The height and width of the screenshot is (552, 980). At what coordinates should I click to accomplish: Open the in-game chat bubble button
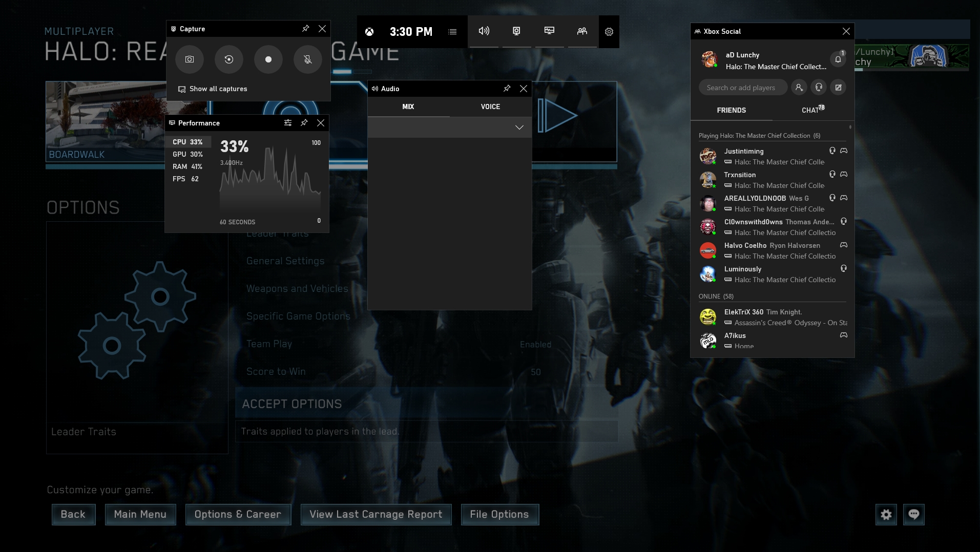click(914, 515)
